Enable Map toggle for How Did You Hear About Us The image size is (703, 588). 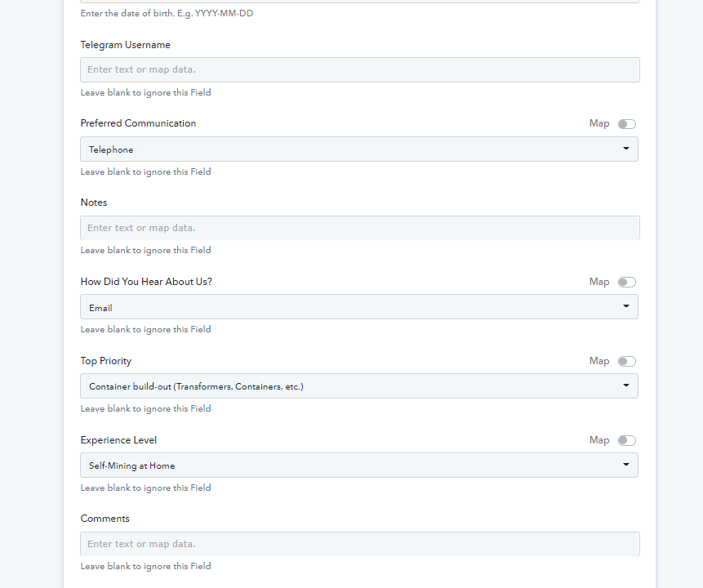pos(627,282)
